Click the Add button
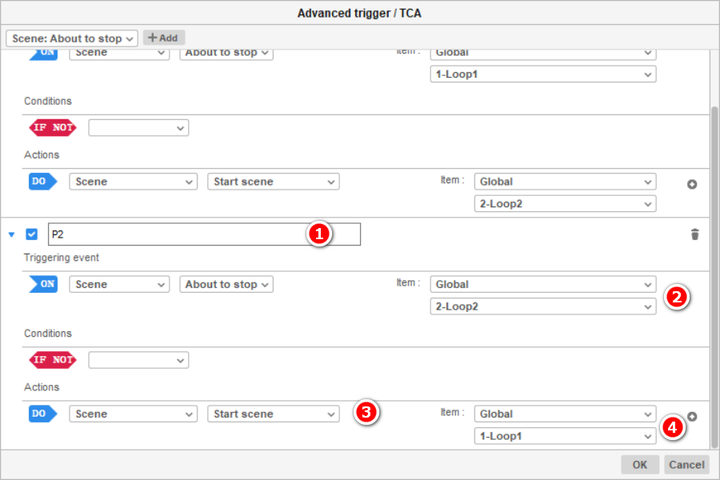720x480 pixels. (163, 38)
